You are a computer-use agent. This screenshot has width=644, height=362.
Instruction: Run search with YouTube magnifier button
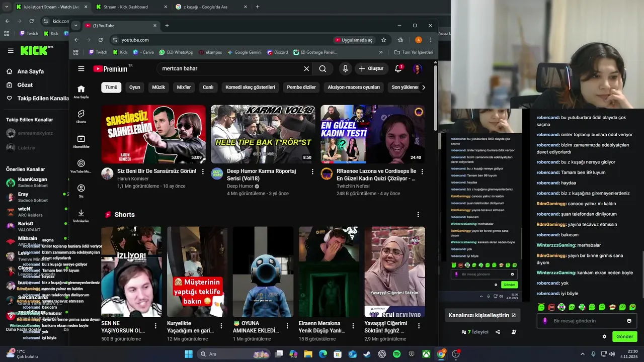pyautogui.click(x=323, y=69)
